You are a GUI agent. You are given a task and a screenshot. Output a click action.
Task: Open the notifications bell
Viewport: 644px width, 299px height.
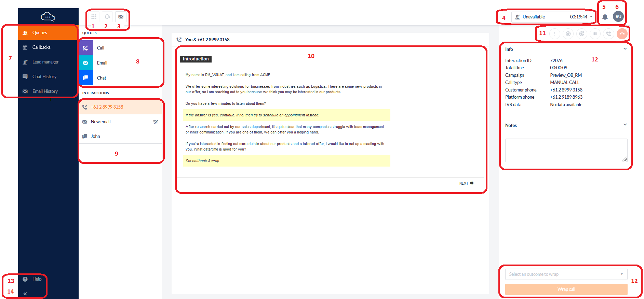[605, 17]
